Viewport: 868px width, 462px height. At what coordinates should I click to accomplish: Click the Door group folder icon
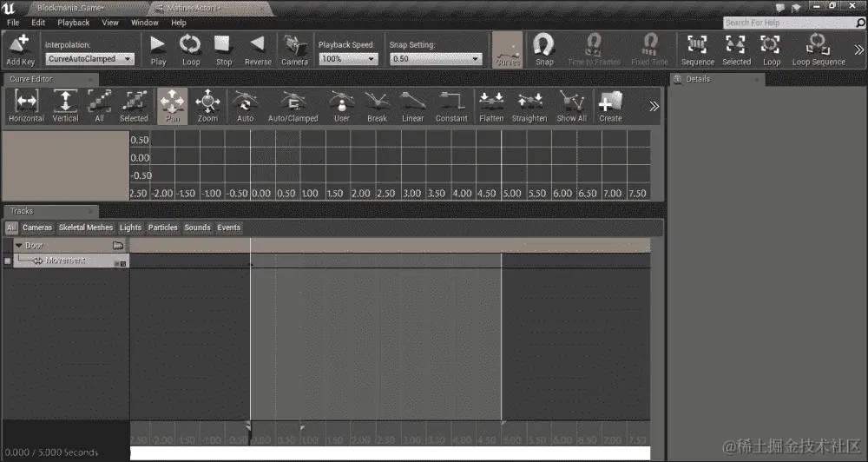[x=118, y=245]
